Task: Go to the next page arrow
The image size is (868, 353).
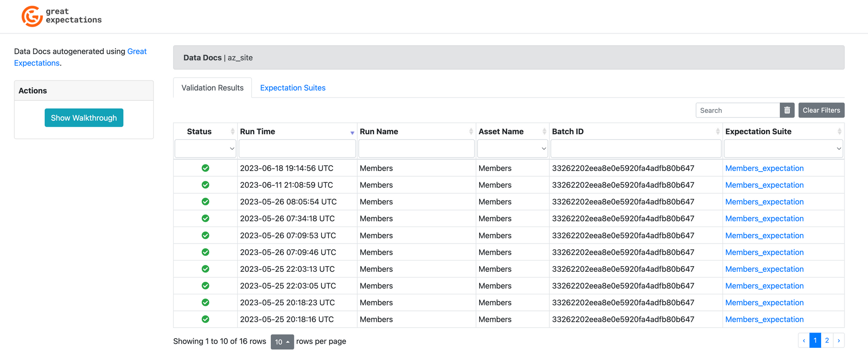Action: point(838,340)
